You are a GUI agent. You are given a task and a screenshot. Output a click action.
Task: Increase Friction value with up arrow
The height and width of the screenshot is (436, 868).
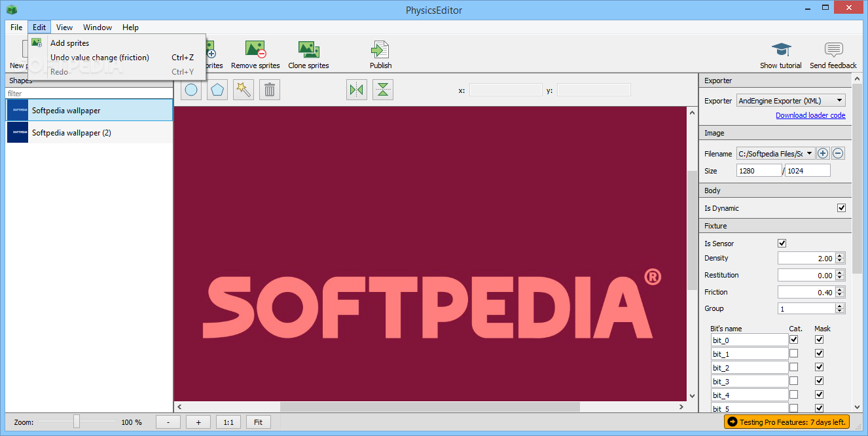841,289
